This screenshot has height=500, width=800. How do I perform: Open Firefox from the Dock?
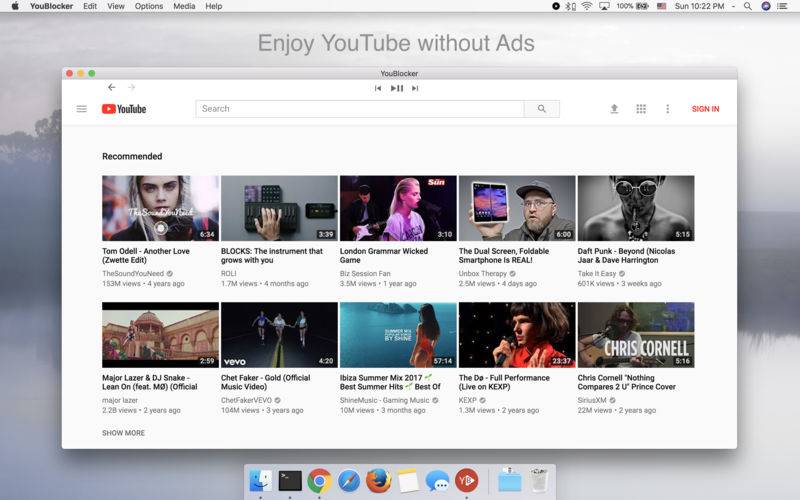pos(379,481)
